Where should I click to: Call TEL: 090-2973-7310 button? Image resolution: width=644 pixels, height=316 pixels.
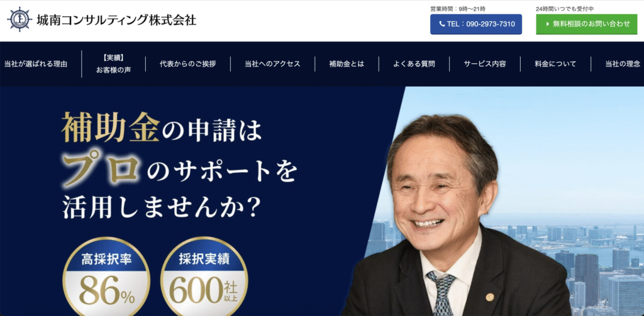pos(476,25)
